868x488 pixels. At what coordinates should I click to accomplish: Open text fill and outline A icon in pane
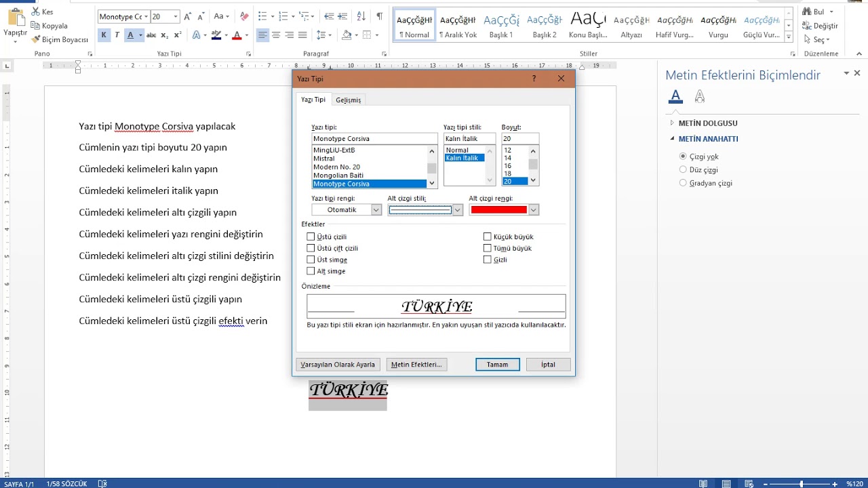click(x=675, y=96)
